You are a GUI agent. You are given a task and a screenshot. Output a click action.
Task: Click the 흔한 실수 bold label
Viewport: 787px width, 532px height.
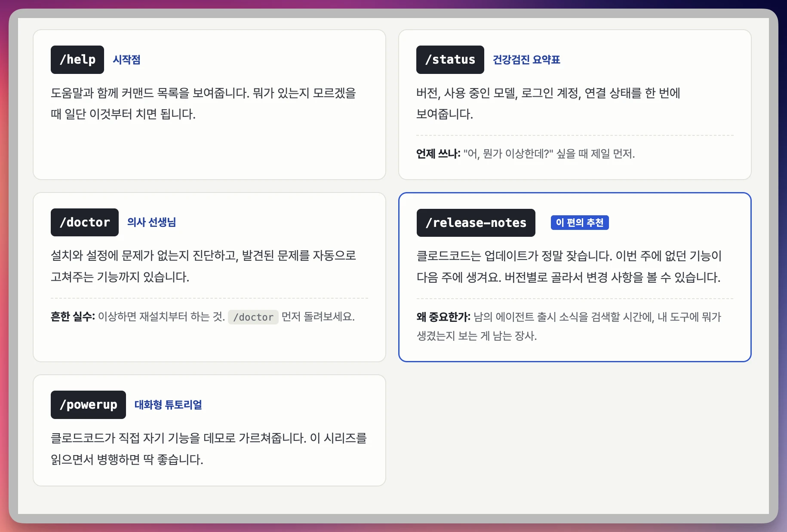(73, 317)
